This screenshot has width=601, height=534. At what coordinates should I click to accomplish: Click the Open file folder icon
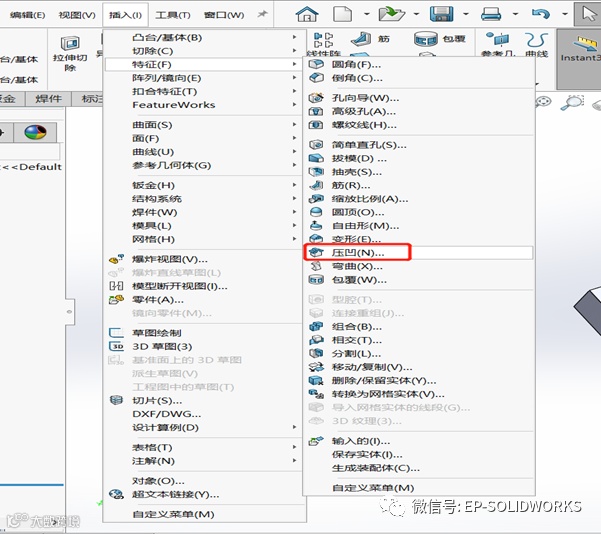click(x=391, y=14)
